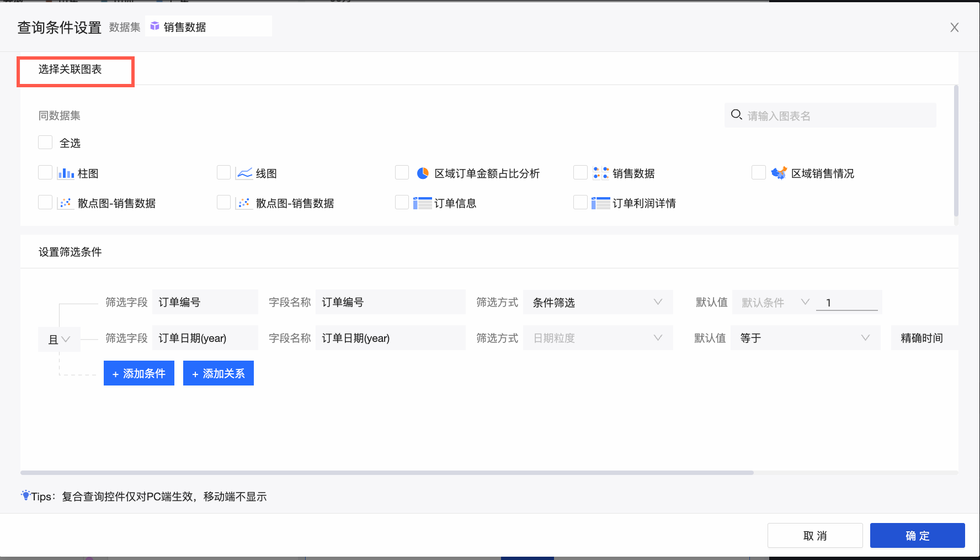Enable the 订单信息 chart checkbox
The height and width of the screenshot is (560, 980).
coord(402,203)
